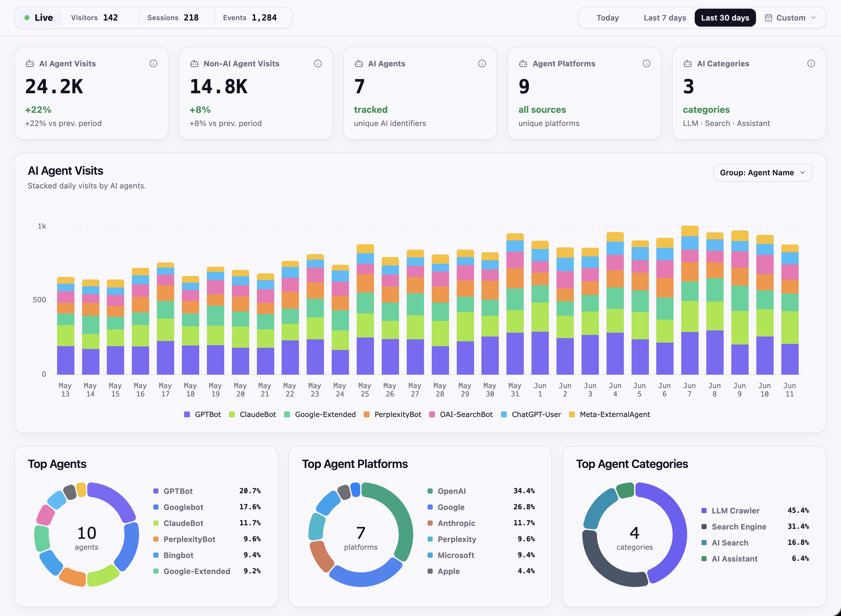The image size is (841, 616).
Task: Click the Apple platform row
Action: point(481,571)
